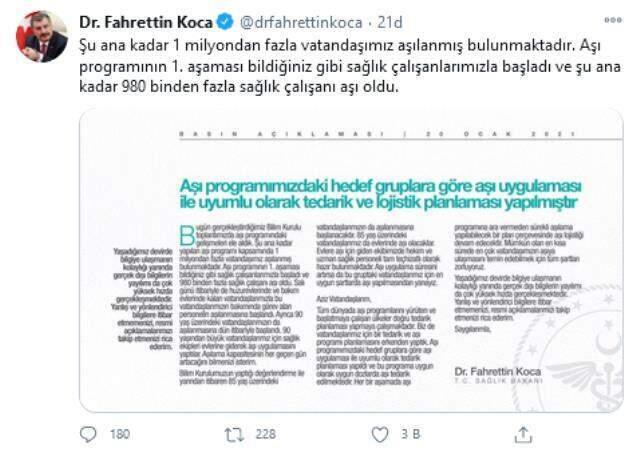Click the blue verified badge

[x=224, y=22]
